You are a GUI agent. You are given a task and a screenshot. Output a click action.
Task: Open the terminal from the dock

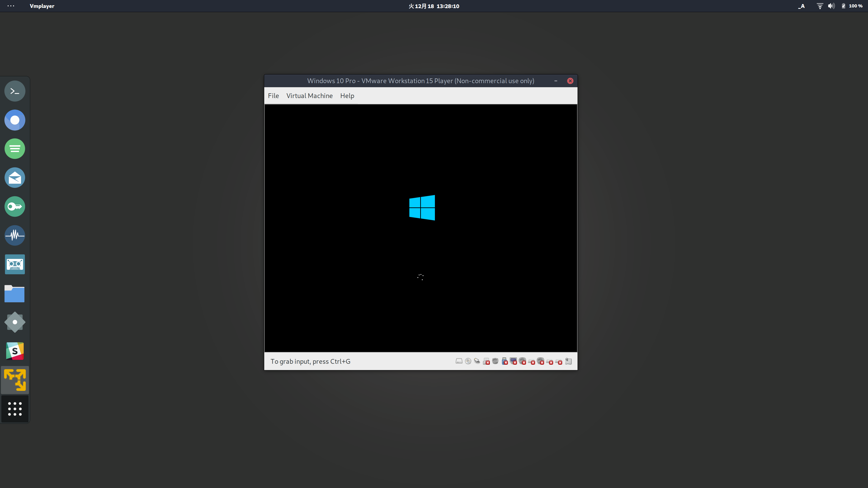pyautogui.click(x=15, y=91)
